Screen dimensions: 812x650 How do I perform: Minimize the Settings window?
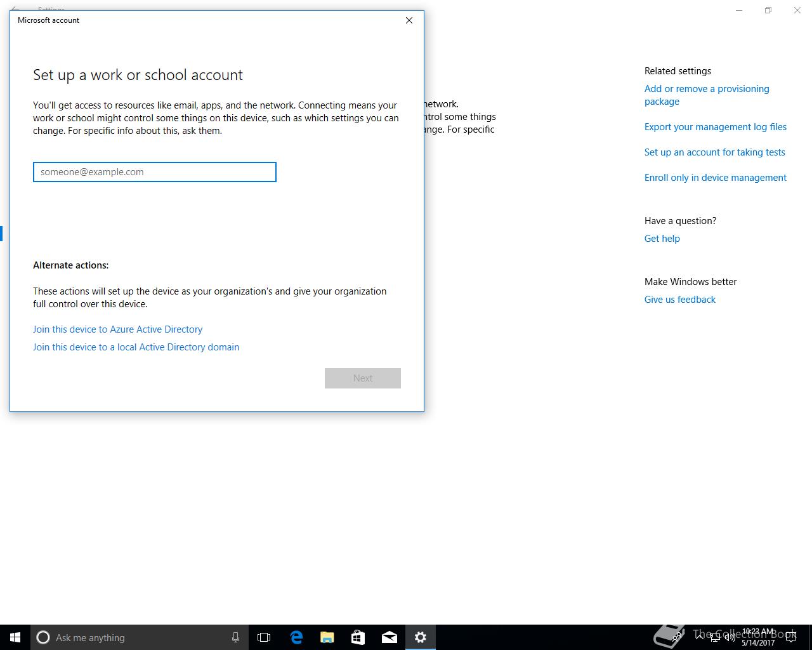(739, 10)
